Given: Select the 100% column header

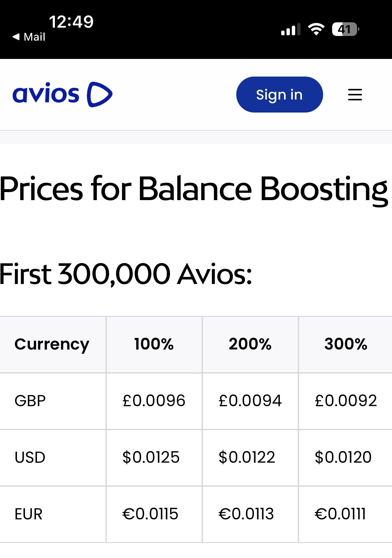Looking at the screenshot, I should (x=154, y=344).
